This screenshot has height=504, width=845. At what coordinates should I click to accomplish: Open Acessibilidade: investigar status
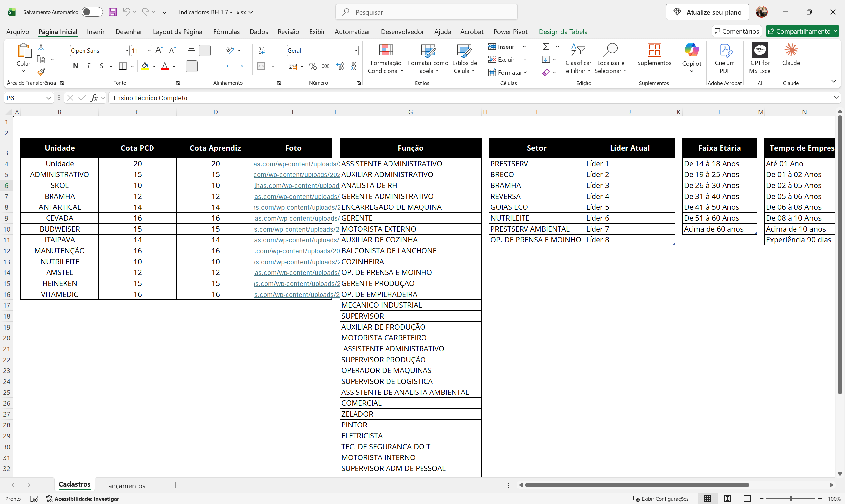click(x=83, y=499)
